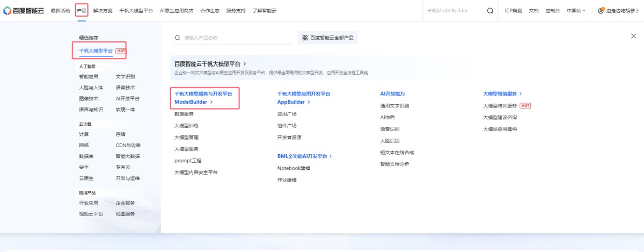Type in the product name search field
This screenshot has width=644, height=252.
[x=236, y=38]
